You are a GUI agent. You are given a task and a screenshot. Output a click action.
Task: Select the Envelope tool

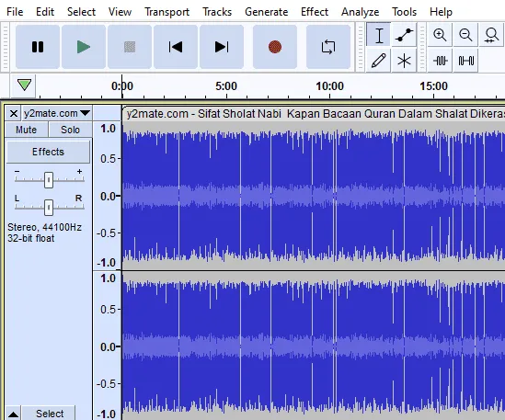tap(404, 35)
